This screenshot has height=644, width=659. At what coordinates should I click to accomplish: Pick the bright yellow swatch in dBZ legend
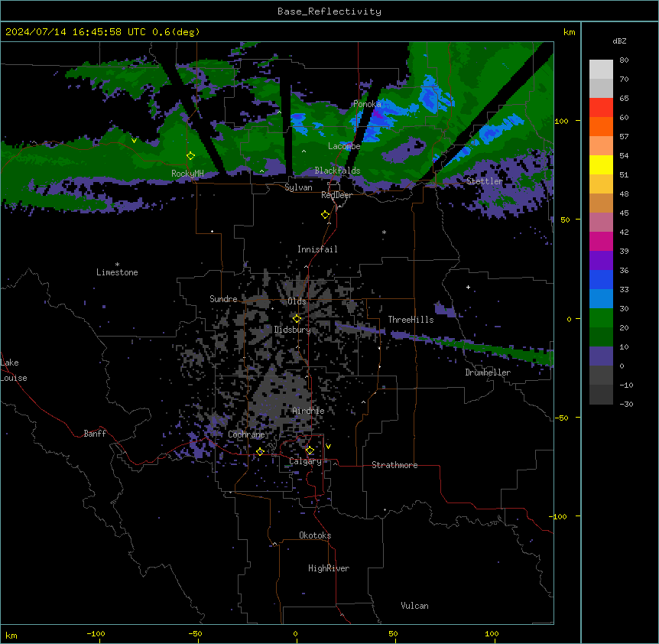(601, 164)
